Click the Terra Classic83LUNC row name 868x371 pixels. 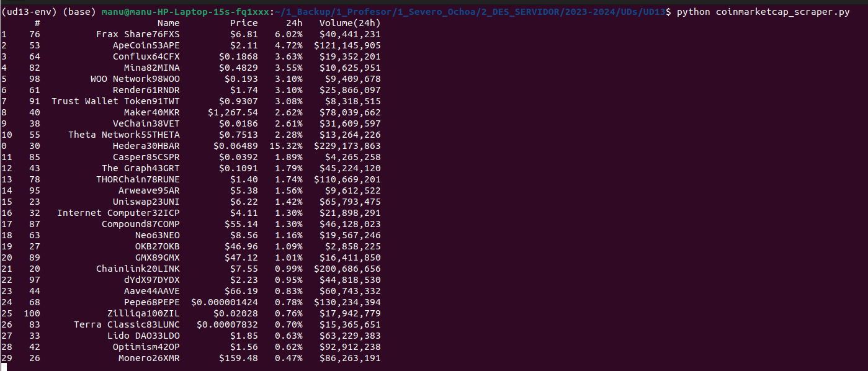[x=127, y=324]
